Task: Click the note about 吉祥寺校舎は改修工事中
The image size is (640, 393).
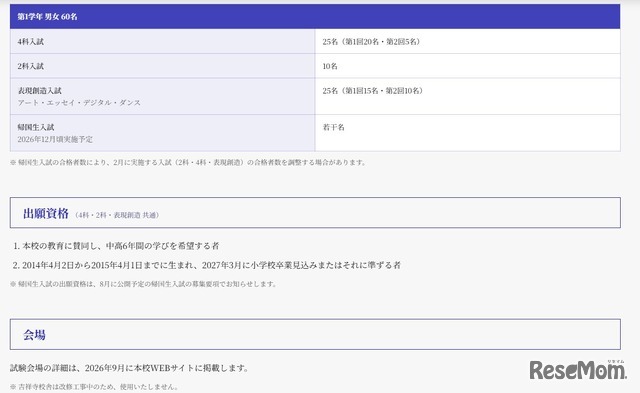Action: point(94,386)
